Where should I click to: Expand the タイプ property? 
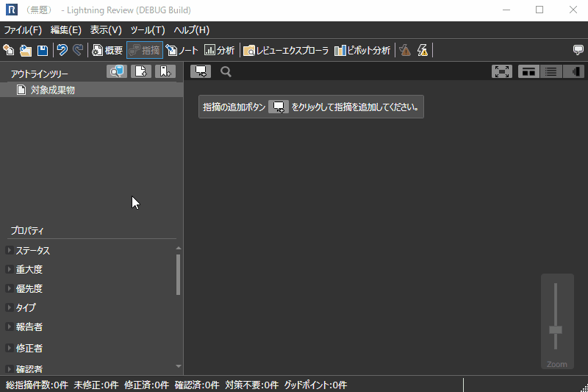click(10, 307)
